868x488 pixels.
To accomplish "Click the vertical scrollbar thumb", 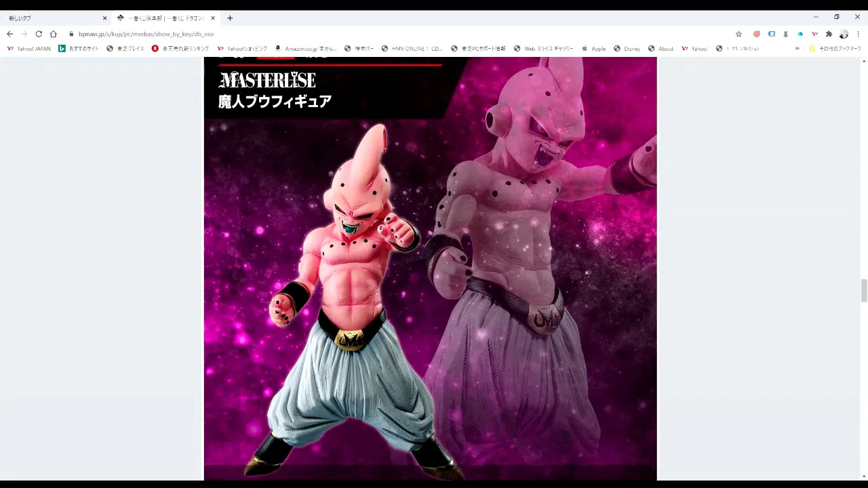I will click(864, 291).
